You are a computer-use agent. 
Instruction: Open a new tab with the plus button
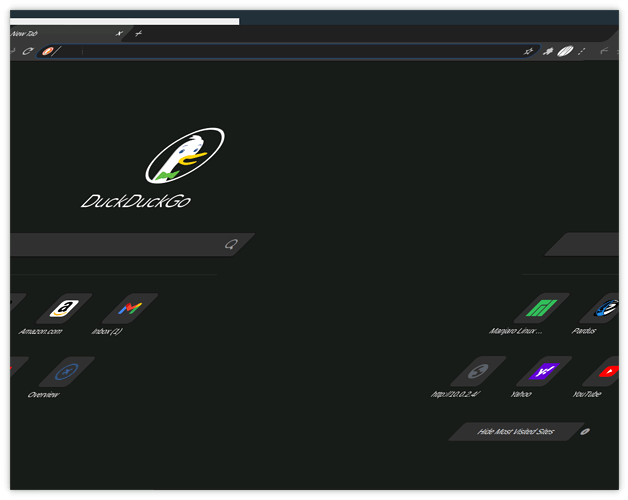[139, 34]
